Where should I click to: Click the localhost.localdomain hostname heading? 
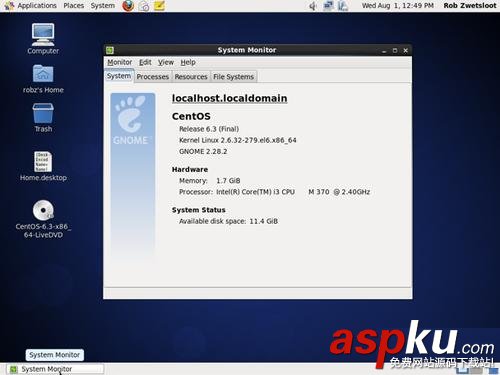pyautogui.click(x=229, y=99)
